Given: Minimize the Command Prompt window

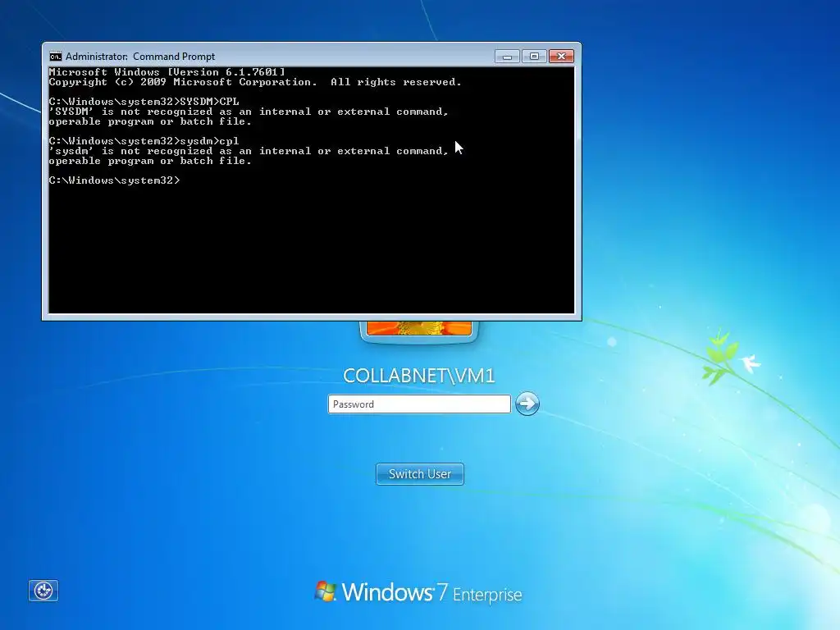Looking at the screenshot, I should pyautogui.click(x=507, y=57).
